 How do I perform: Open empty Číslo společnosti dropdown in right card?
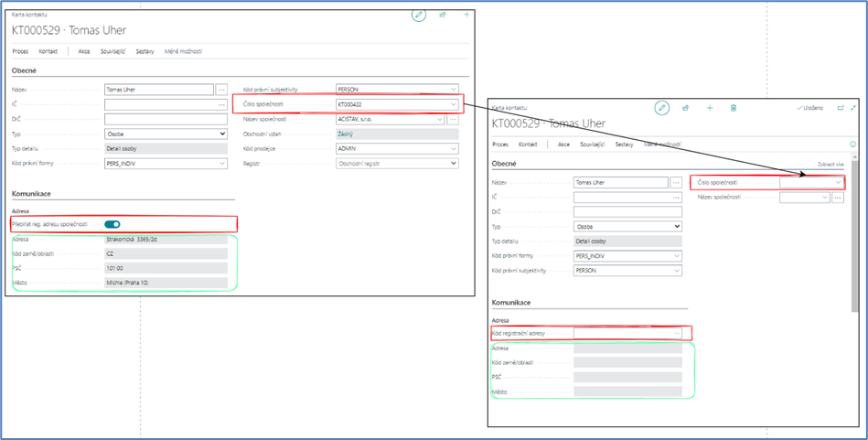[838, 182]
